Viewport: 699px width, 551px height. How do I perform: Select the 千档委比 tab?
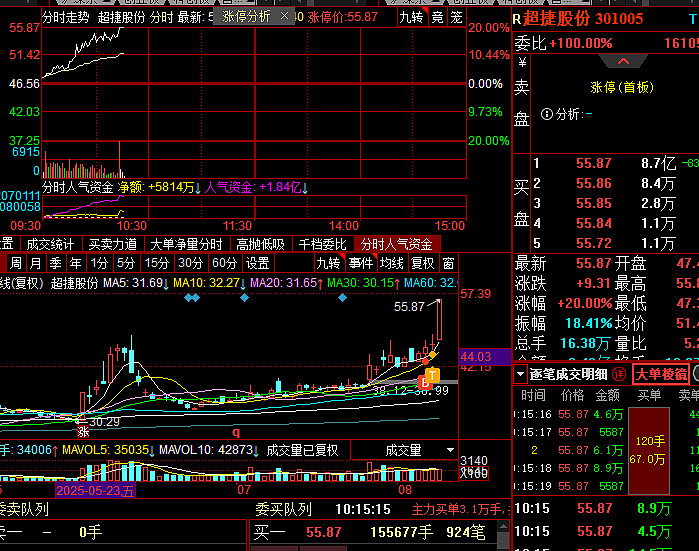click(322, 244)
